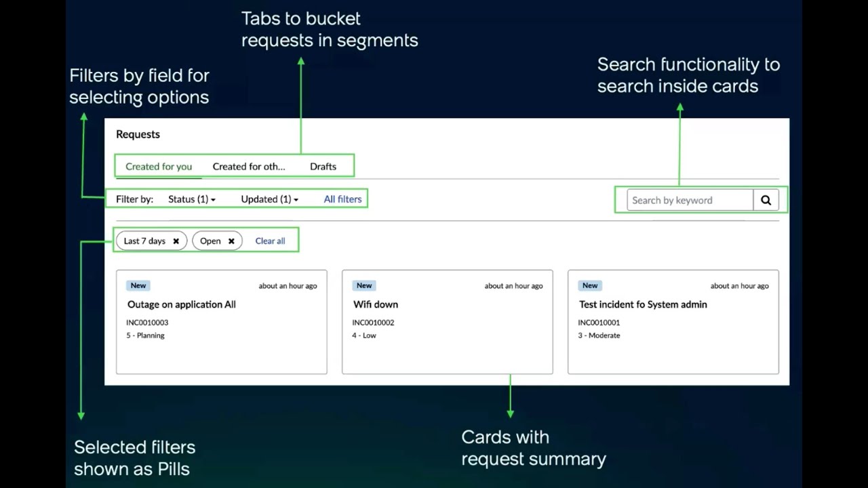
Task: Remove the "Open" filter pill
Action: (x=231, y=241)
